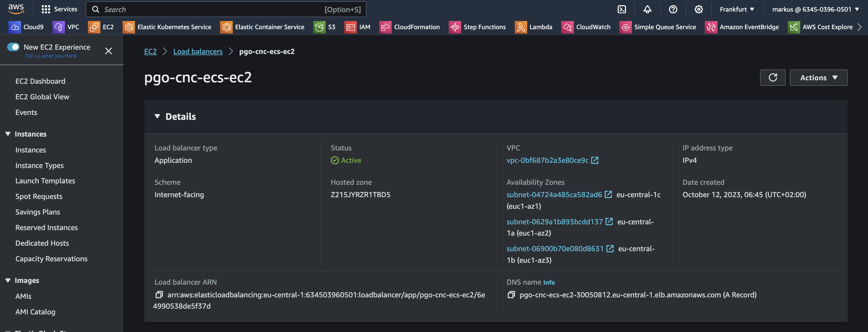The width and height of the screenshot is (868, 332).
Task: Open subnet-06900b70e080d8631 link
Action: click(555, 249)
